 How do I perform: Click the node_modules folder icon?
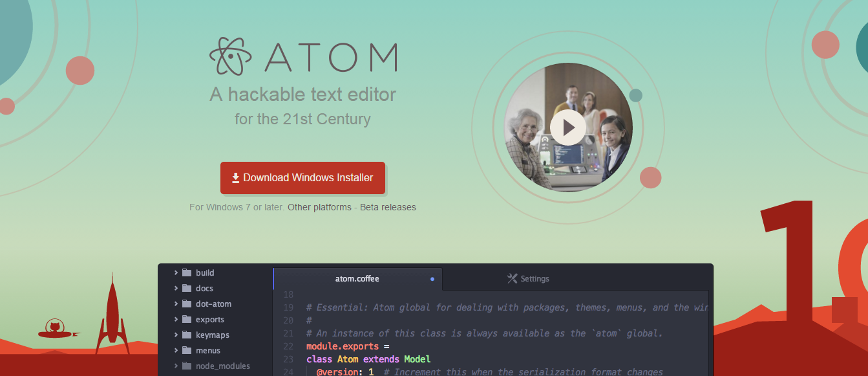pos(187,366)
